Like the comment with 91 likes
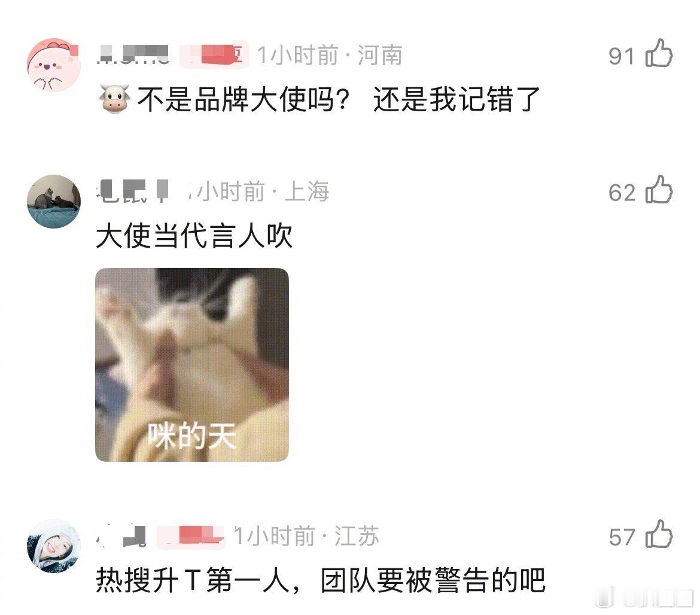Viewport: 700px width, 615px height. (659, 54)
